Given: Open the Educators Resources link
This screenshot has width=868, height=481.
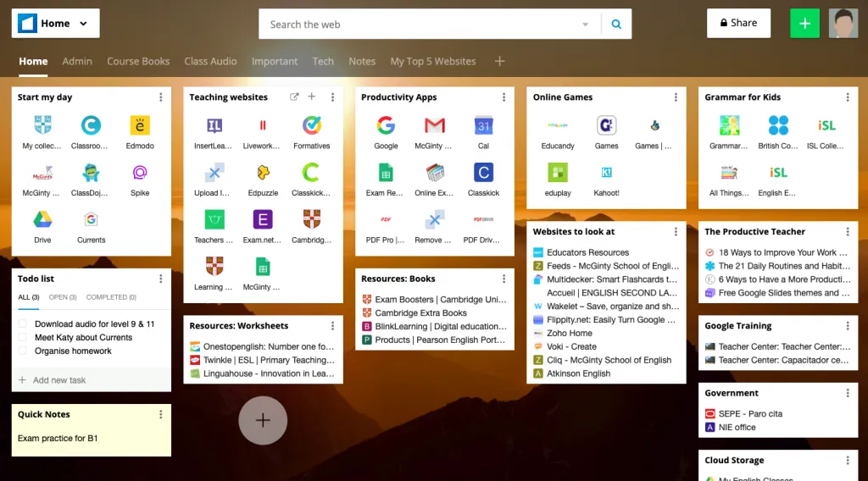Looking at the screenshot, I should (x=588, y=252).
